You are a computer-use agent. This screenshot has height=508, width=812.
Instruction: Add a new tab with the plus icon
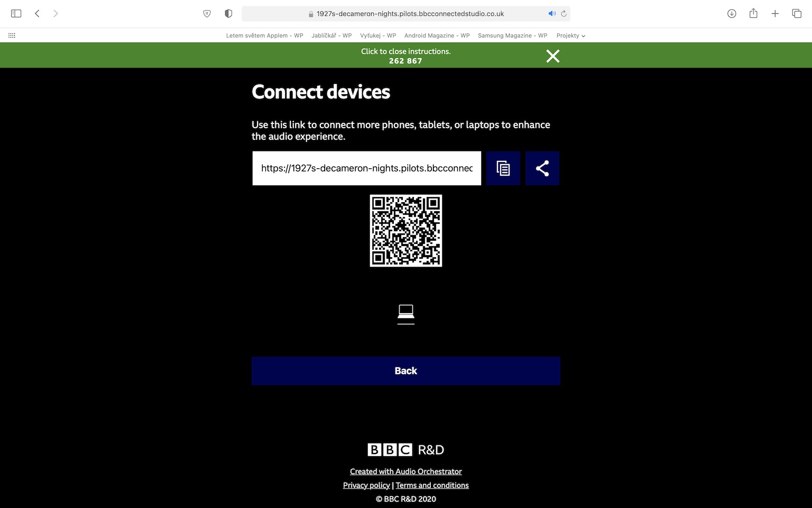point(775,14)
